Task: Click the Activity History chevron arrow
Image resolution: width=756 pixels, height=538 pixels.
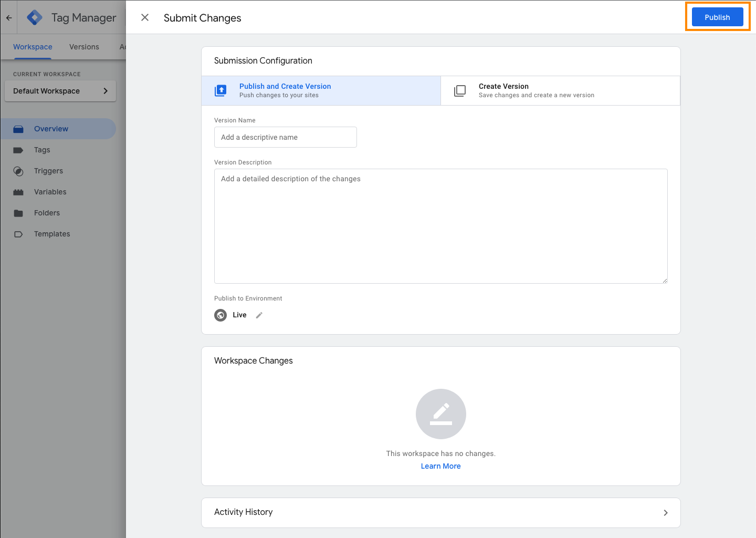Action: (666, 513)
